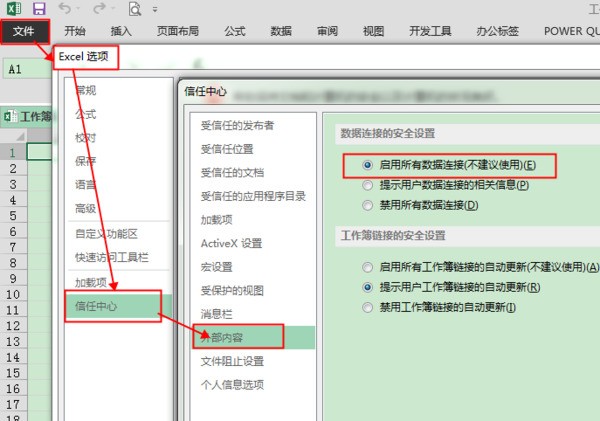Select 校对 in Excel options list
The height and width of the screenshot is (421, 600).
(x=86, y=137)
